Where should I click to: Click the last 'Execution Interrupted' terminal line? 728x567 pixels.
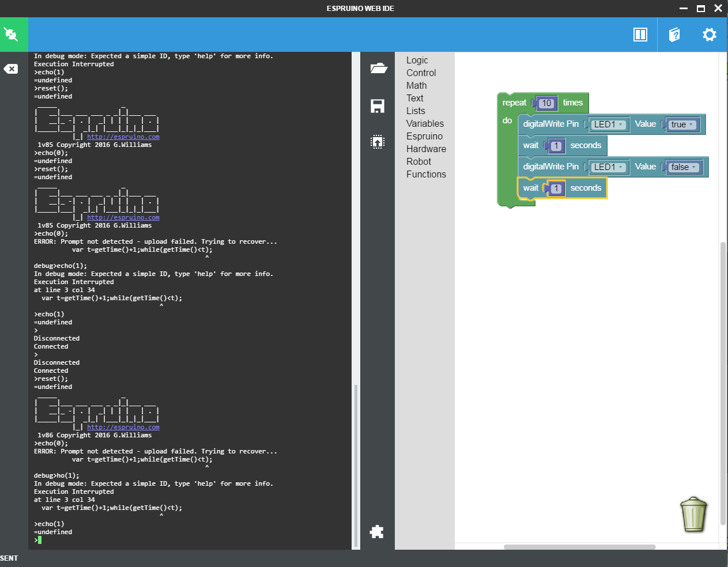[x=74, y=492]
